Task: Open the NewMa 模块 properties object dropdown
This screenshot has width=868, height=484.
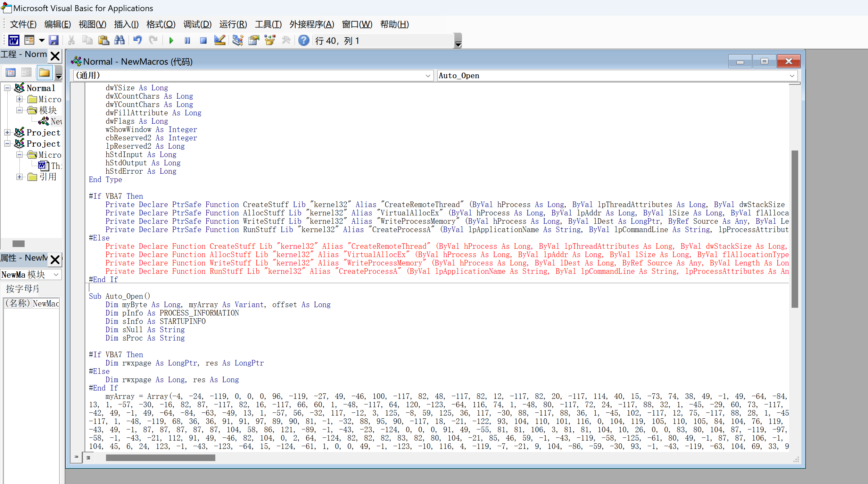Action: pyautogui.click(x=56, y=274)
